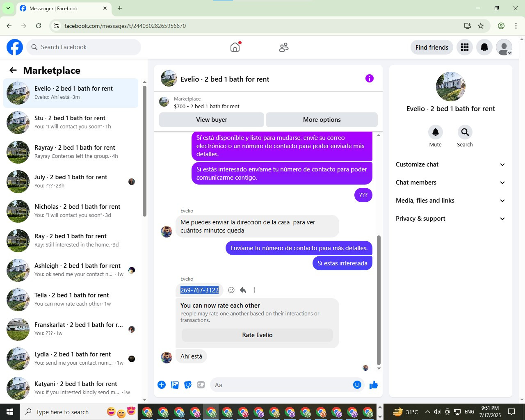525x420 pixels.
Task: Reply to the phone number message
Action: pyautogui.click(x=243, y=290)
